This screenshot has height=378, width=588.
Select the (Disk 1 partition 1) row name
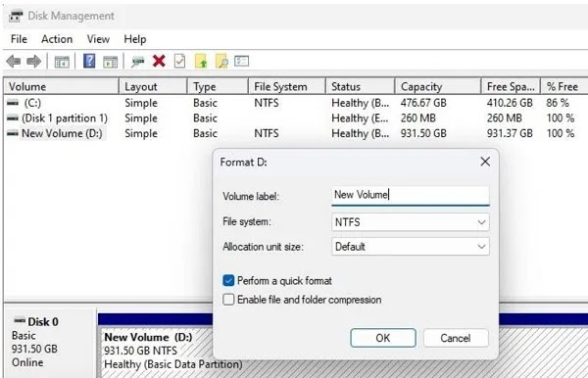click(x=65, y=118)
